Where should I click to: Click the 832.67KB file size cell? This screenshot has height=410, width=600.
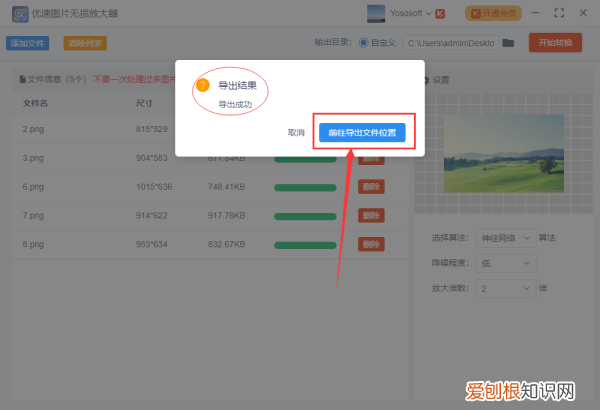pos(227,244)
